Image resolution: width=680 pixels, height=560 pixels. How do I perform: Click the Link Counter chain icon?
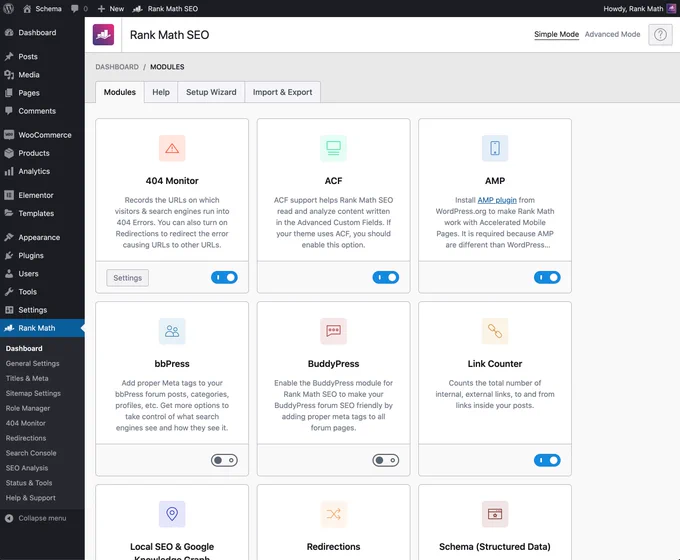point(495,331)
